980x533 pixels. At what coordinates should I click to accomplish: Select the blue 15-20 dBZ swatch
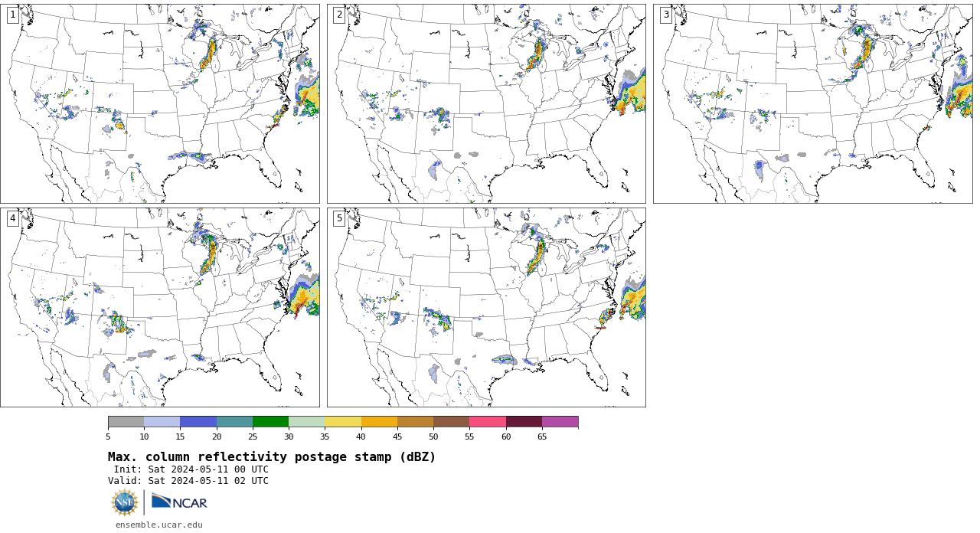click(x=198, y=422)
